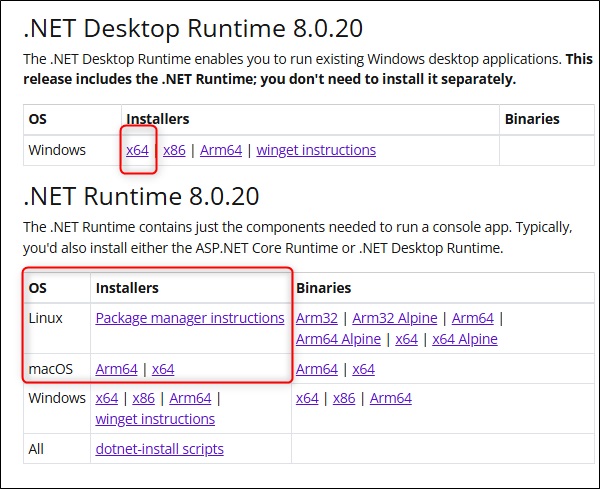Click Installers header in .NET Runtime table

[x=127, y=288]
